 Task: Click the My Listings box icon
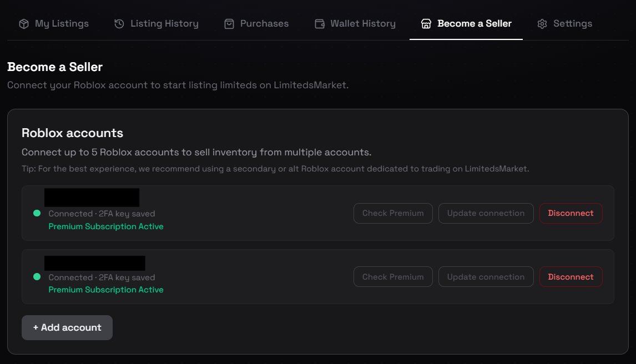24,24
